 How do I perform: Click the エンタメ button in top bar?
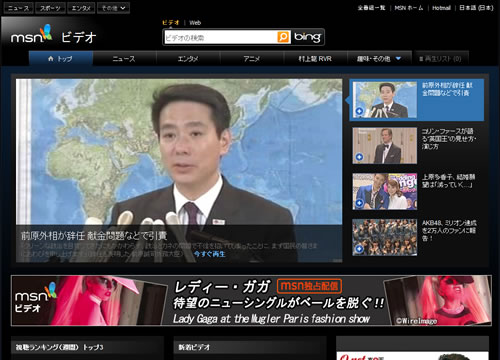(81, 8)
